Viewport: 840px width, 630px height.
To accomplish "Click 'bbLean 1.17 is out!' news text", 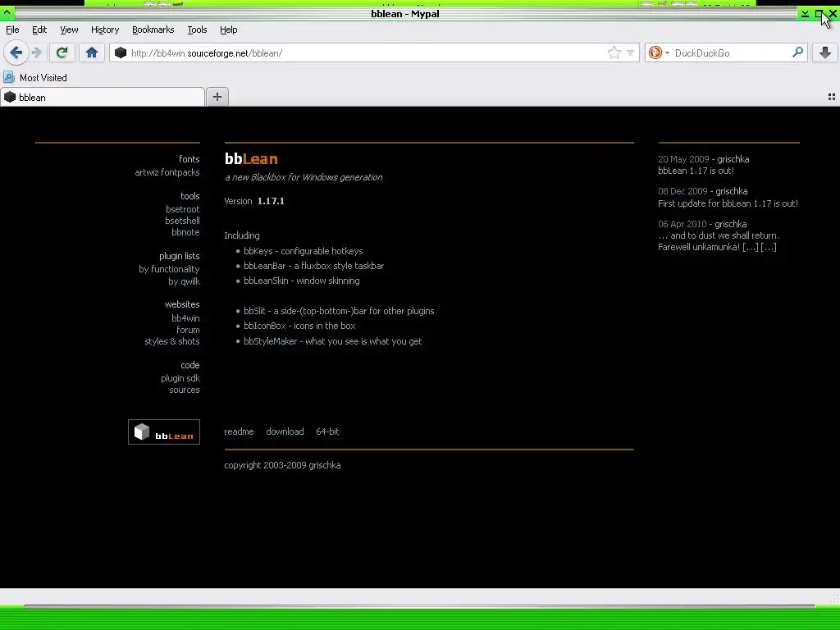I will click(696, 171).
